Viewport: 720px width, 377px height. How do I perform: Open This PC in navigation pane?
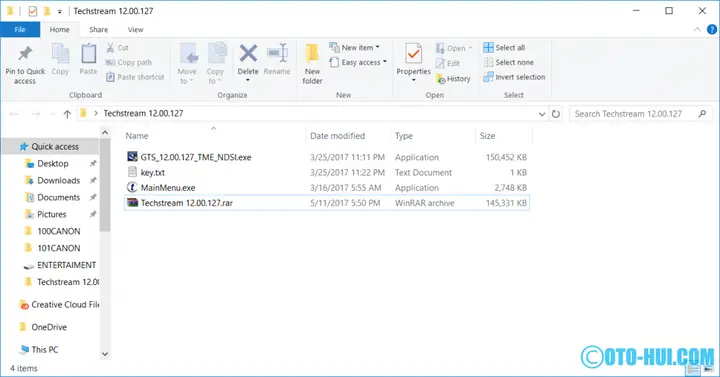[x=45, y=349]
